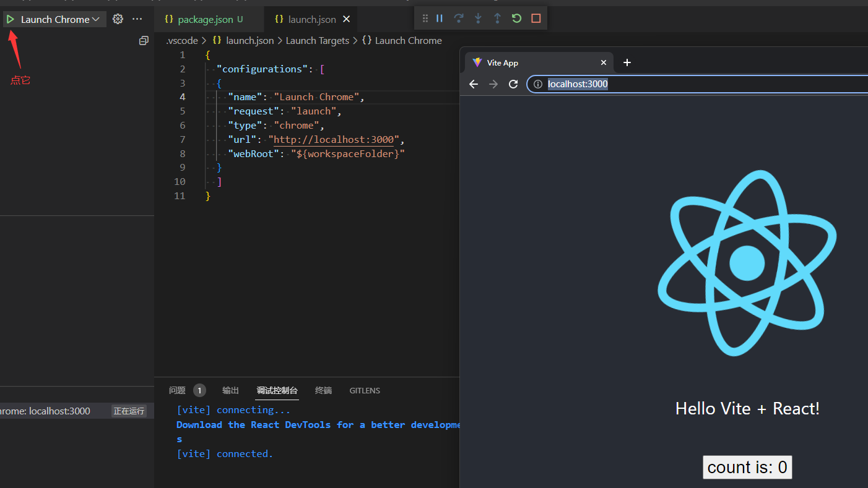
Task: Click the Step Over debug button
Action: pos(459,19)
